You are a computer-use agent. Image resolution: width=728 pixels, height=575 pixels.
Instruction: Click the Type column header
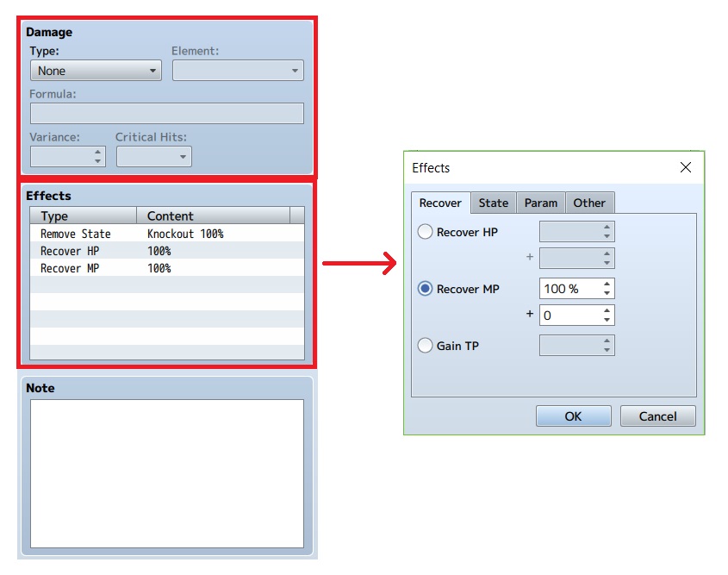coord(84,216)
